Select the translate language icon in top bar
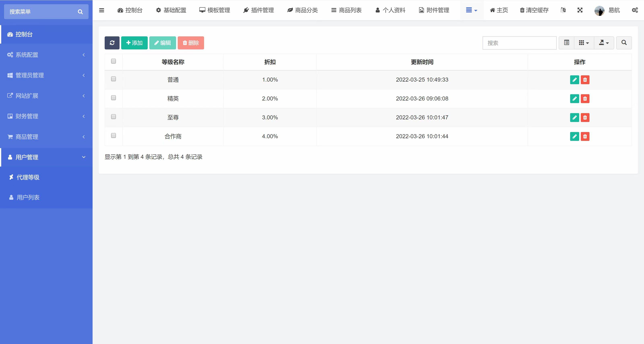 coord(563,10)
